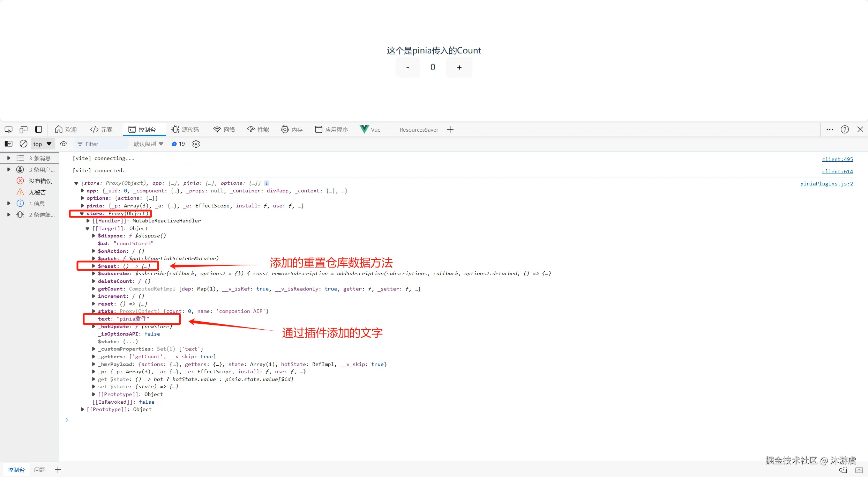868x477 pixels.
Task: Open the top context dropdown
Action: (42, 144)
